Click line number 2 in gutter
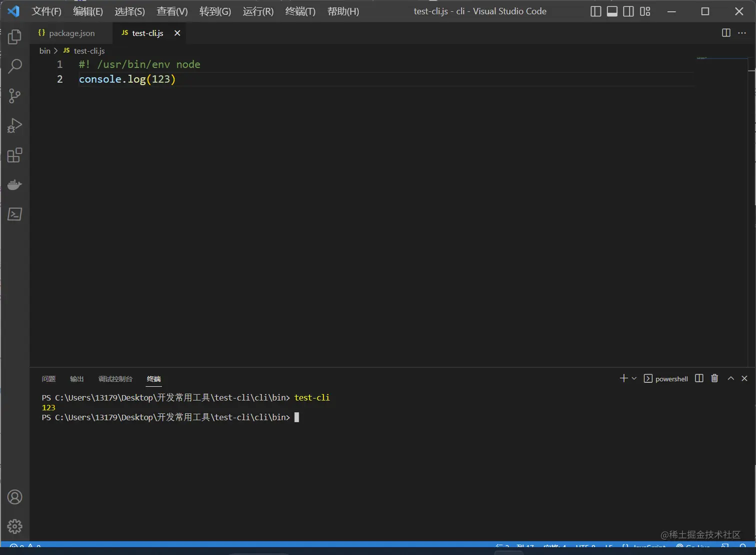Screen dimensions: 756x555 59,79
